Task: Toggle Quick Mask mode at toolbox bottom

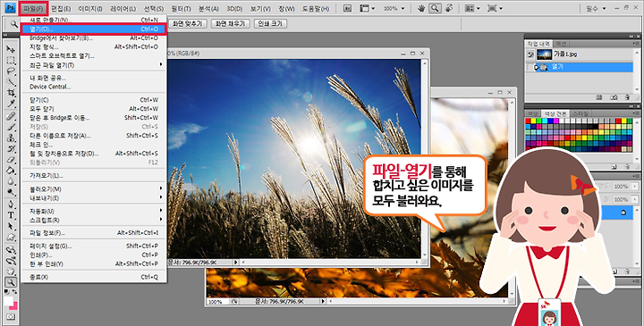Action: pos(11,316)
